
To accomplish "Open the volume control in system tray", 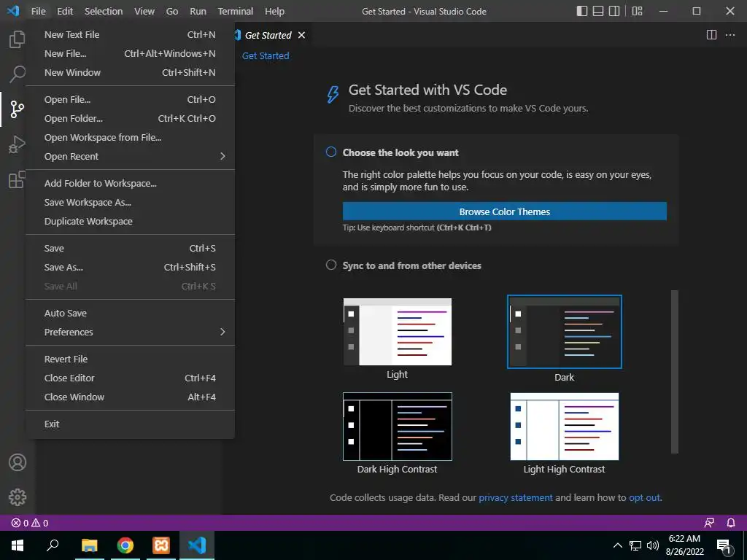I will pyautogui.click(x=653, y=545).
